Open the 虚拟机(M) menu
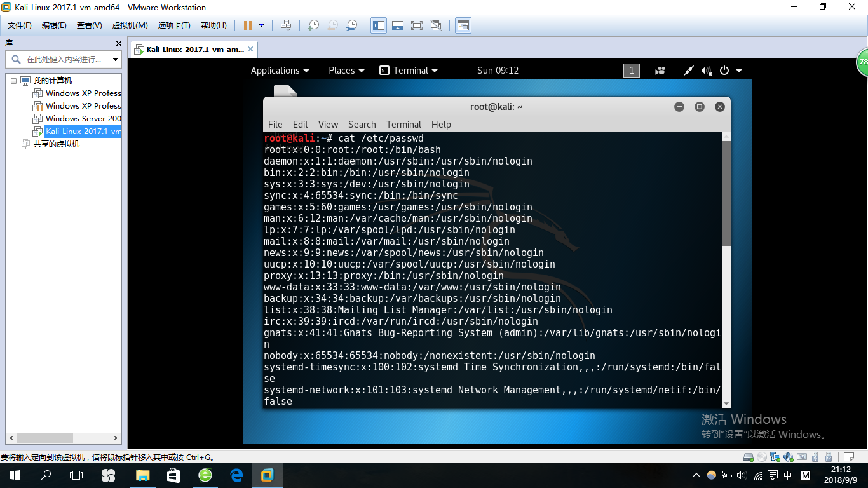Screen dimensions: 868x488 point(130,25)
